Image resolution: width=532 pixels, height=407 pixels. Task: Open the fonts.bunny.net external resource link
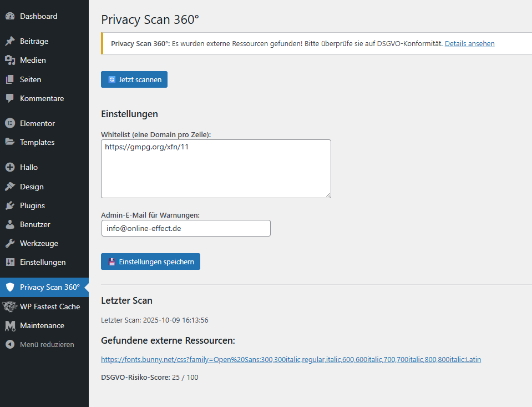tap(291, 359)
